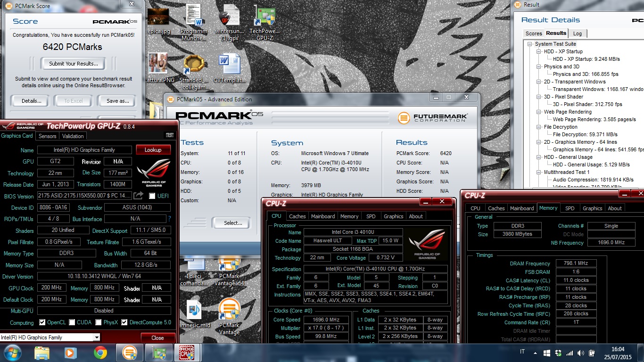Open the attura.PNG desktop image

pyautogui.click(x=158, y=68)
